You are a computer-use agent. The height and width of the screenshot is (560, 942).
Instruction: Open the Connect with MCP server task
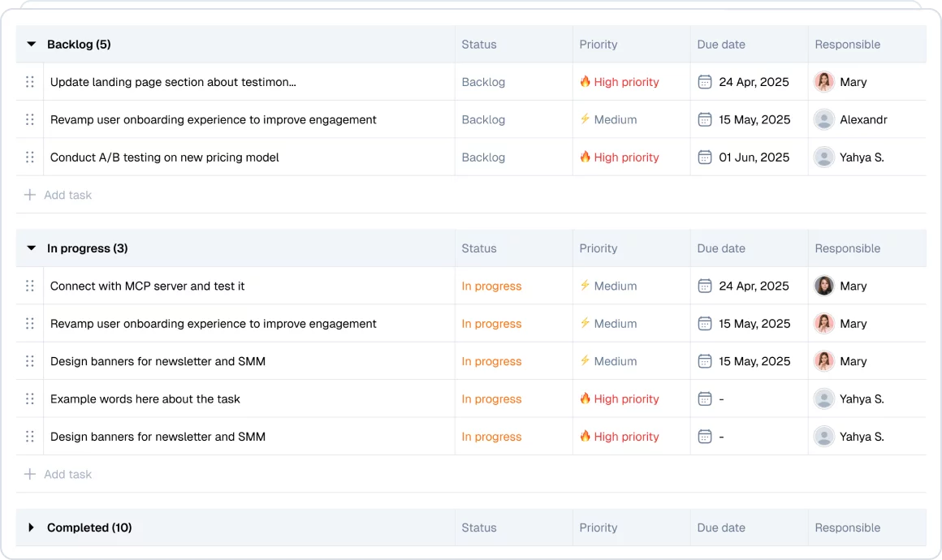tap(147, 286)
